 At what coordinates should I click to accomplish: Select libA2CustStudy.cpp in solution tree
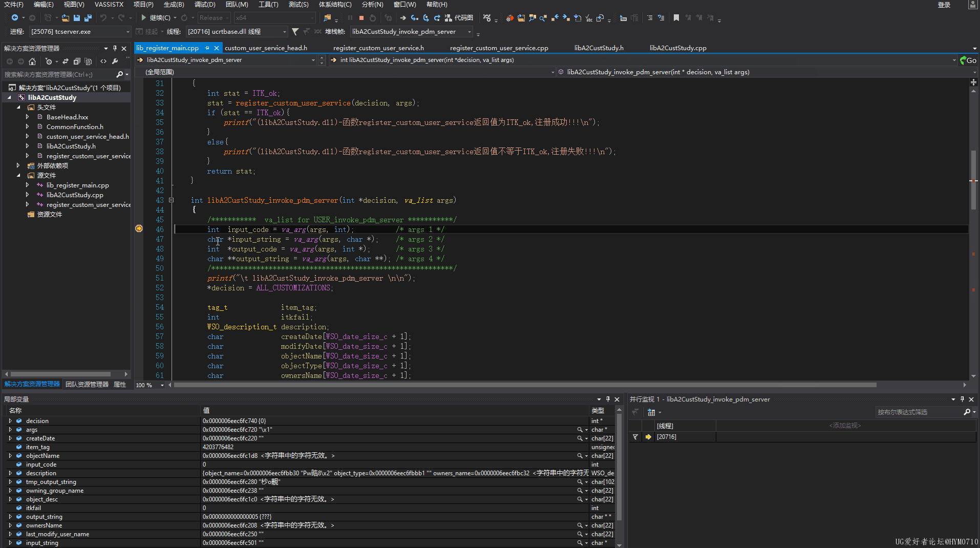(x=75, y=195)
